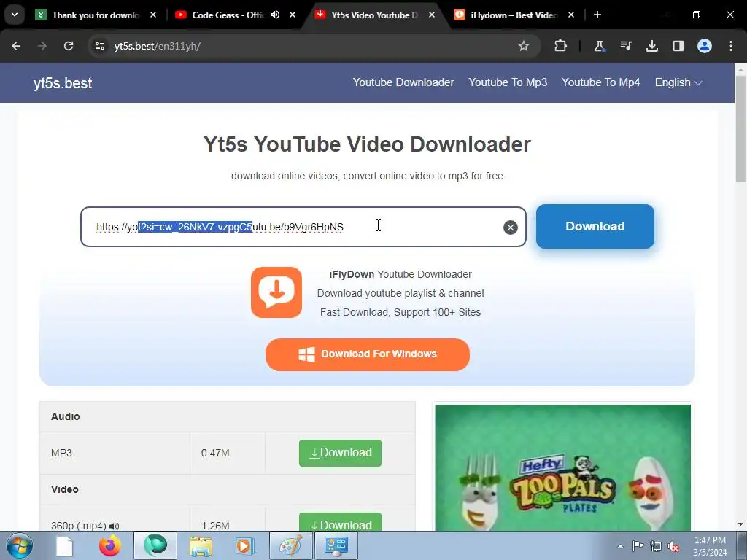The image size is (747, 560).
Task: Switch to the iFlydown tab
Action: [x=514, y=15]
